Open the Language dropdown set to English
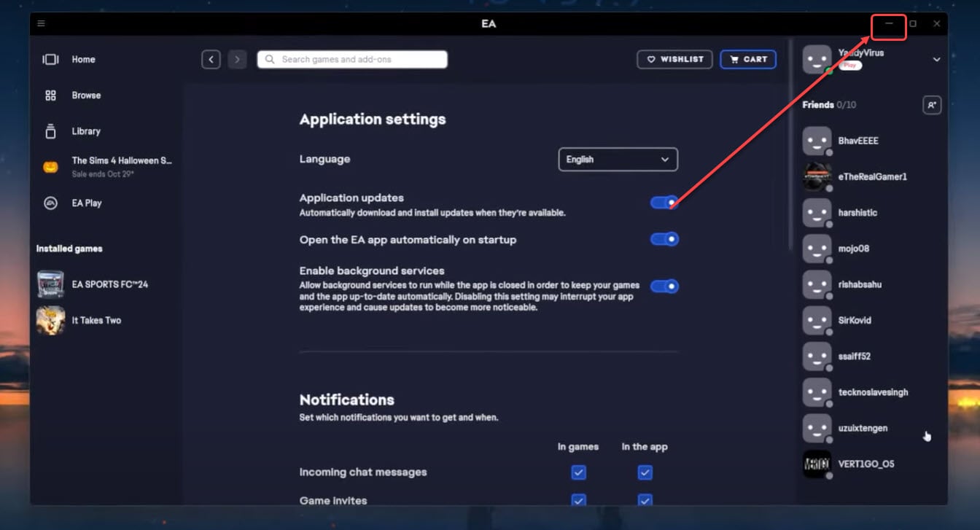This screenshot has height=530, width=980. (618, 160)
